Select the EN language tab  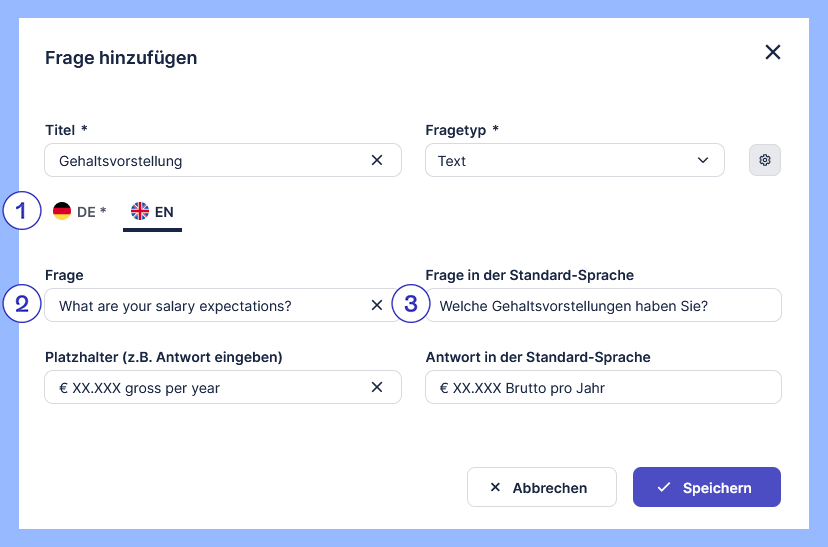click(153, 212)
